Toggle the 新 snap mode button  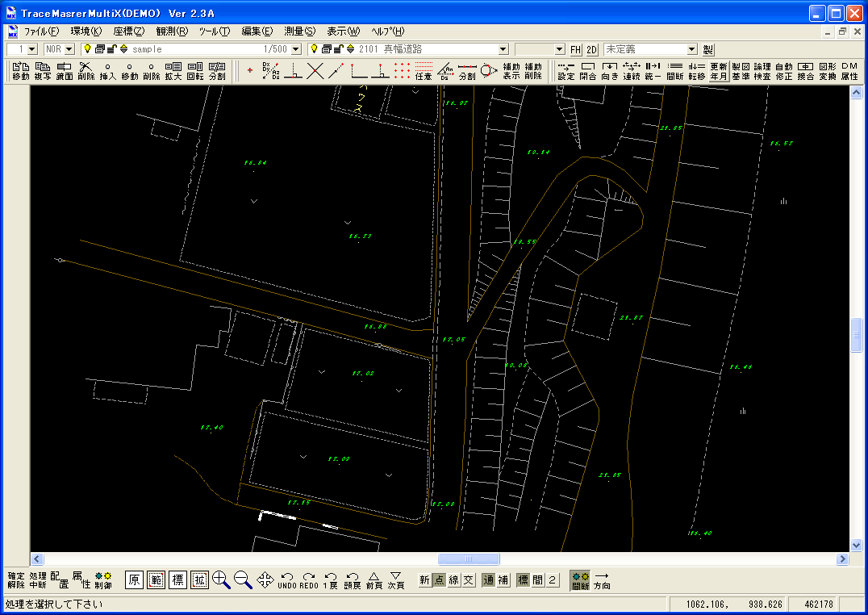click(x=424, y=580)
